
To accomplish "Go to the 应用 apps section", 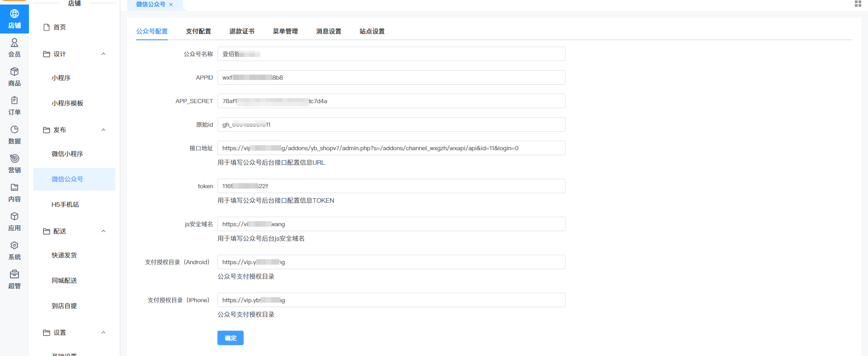I will coord(14,222).
